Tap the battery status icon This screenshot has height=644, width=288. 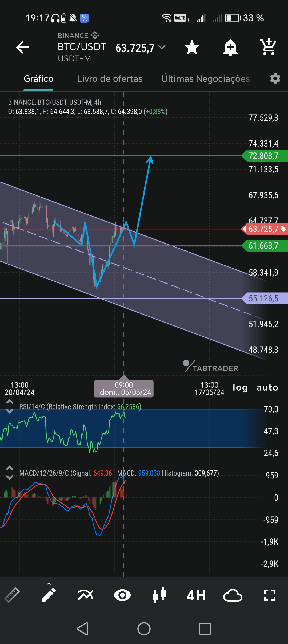point(233,18)
